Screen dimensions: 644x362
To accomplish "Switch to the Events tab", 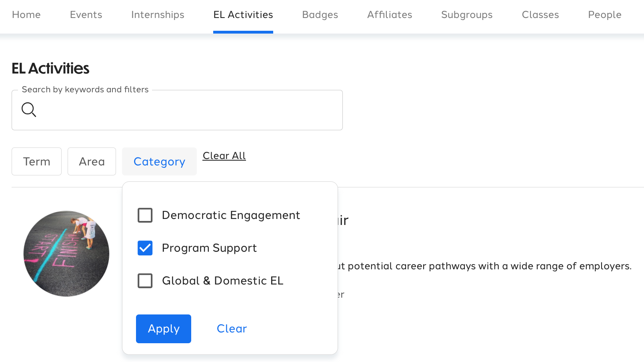I will click(x=86, y=15).
